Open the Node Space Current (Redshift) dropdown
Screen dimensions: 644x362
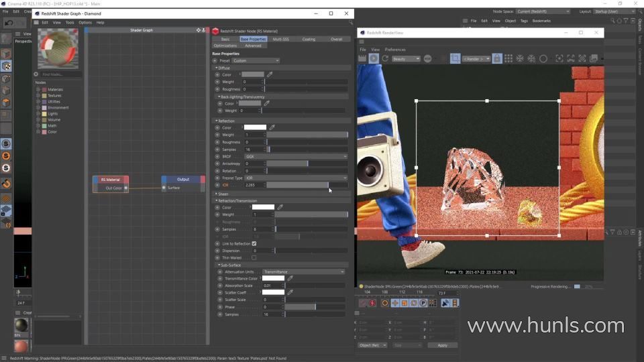coord(543,11)
